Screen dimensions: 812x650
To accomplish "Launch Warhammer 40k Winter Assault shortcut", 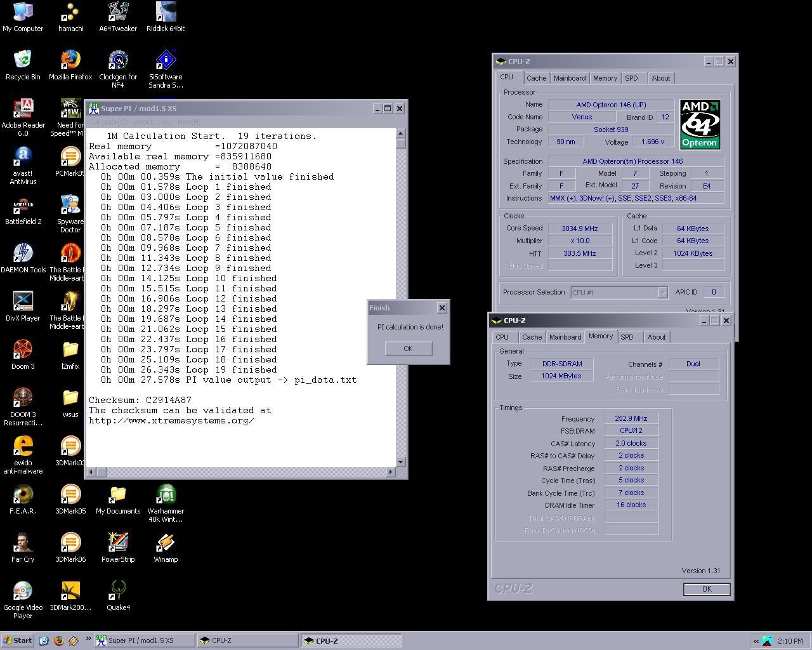I will pos(166,503).
